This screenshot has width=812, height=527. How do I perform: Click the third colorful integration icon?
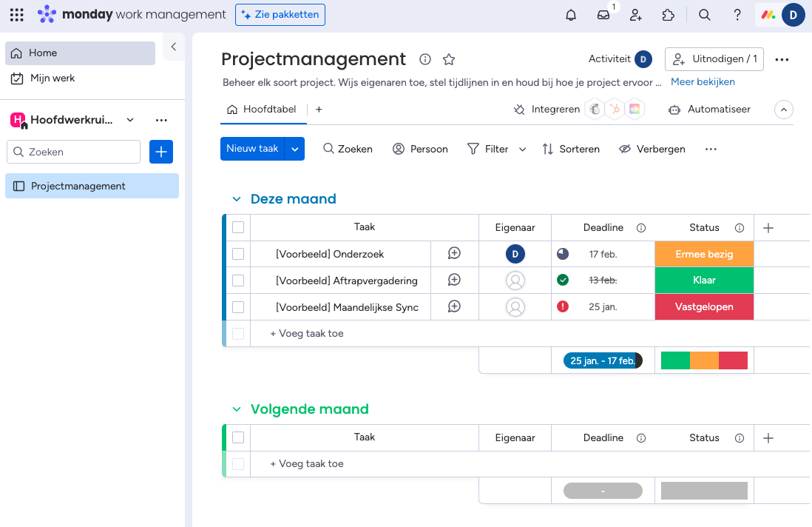635,110
